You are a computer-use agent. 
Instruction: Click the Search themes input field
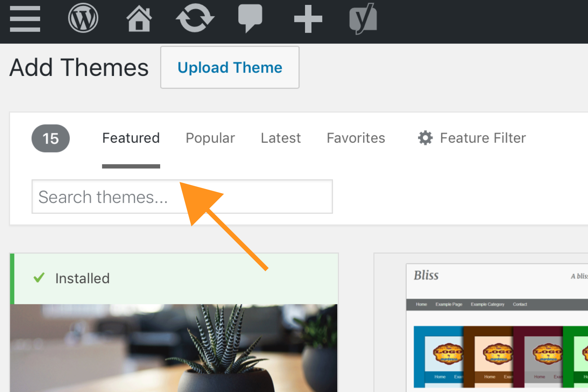[x=182, y=197]
